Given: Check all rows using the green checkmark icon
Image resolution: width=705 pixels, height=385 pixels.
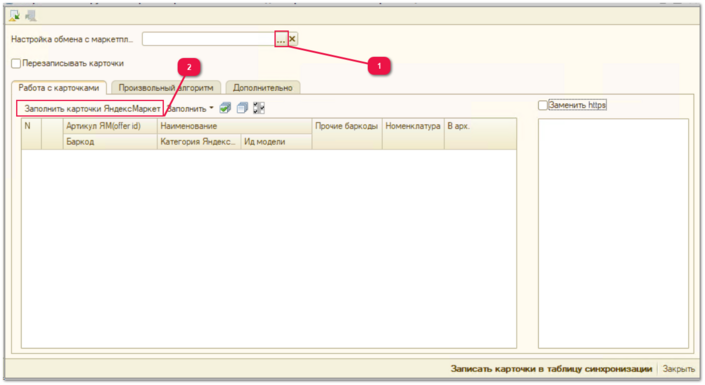Looking at the screenshot, I should pyautogui.click(x=225, y=108).
